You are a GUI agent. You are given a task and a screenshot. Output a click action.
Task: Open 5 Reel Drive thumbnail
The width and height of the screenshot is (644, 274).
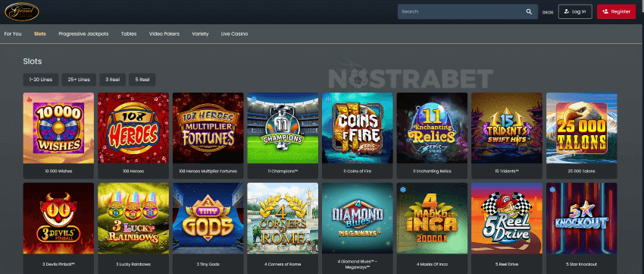click(x=507, y=219)
